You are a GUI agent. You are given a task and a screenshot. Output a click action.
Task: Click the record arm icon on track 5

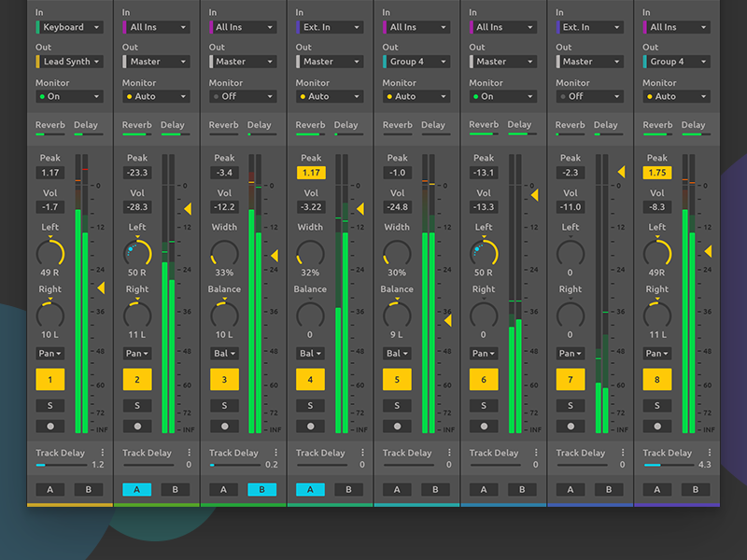[396, 427]
